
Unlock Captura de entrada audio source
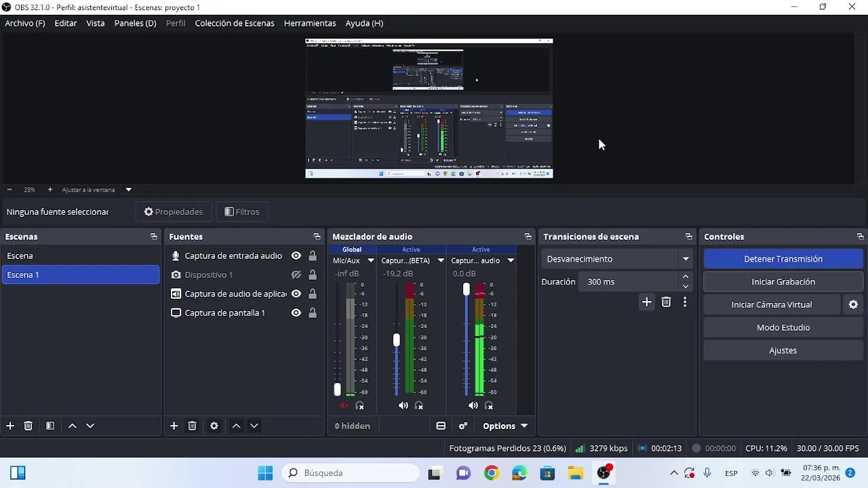pos(313,256)
